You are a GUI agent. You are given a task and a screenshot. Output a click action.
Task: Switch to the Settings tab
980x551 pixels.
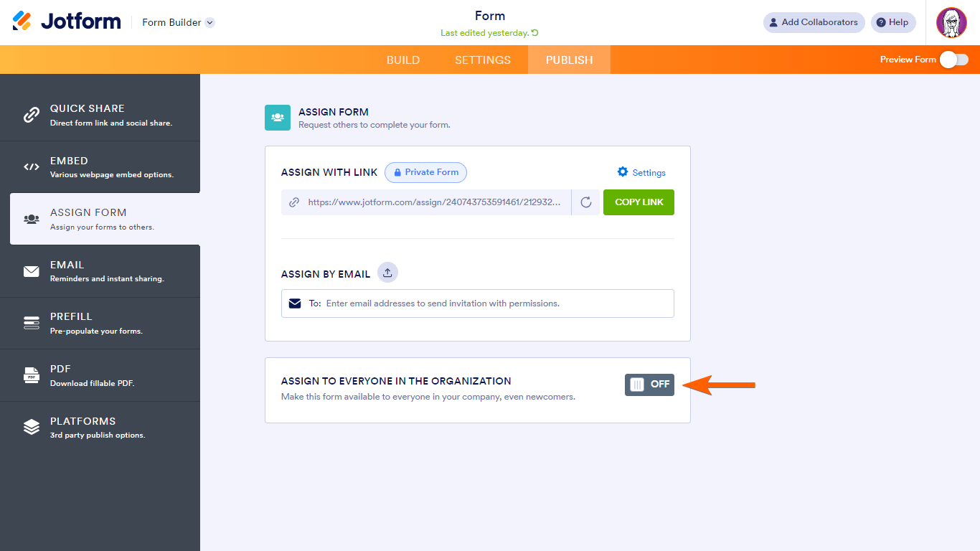click(482, 60)
